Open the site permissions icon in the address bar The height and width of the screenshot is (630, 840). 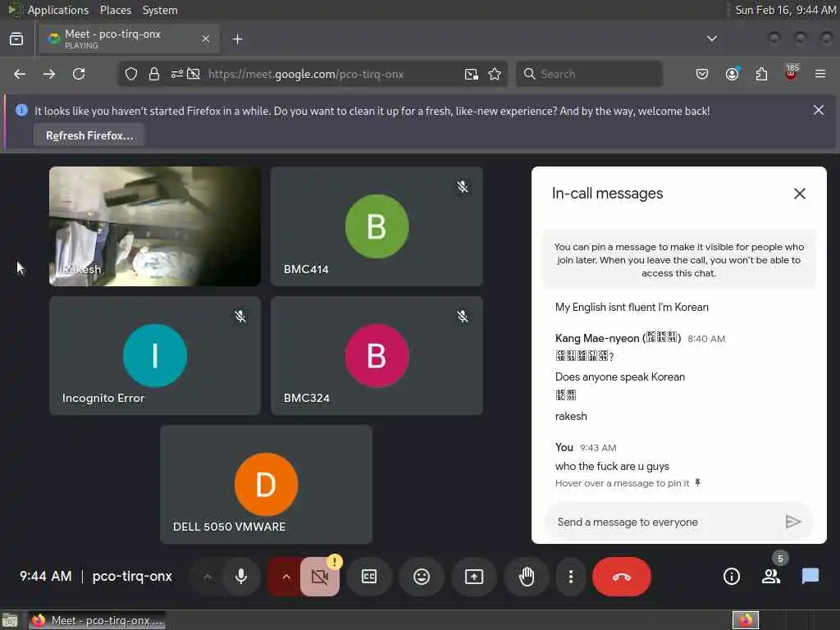click(177, 74)
